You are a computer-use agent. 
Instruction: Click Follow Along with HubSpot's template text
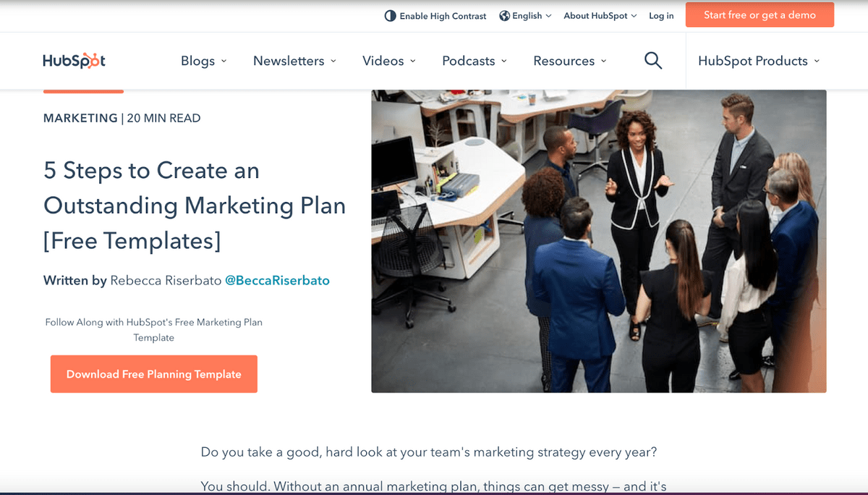(x=154, y=330)
